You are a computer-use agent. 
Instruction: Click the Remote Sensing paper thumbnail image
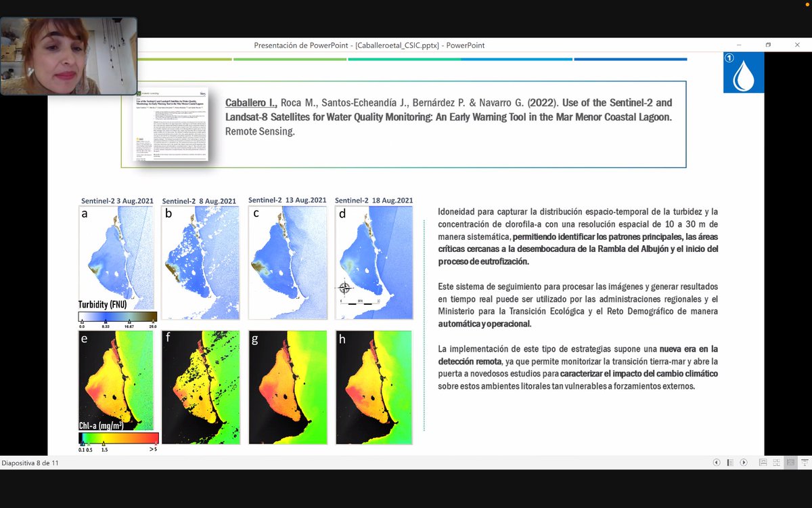coord(170,123)
